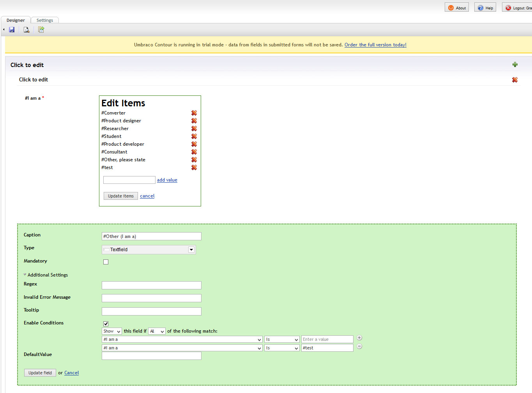Screen dimensions: 532x393
Task: Delete the #test item from list
Action: click(x=194, y=167)
